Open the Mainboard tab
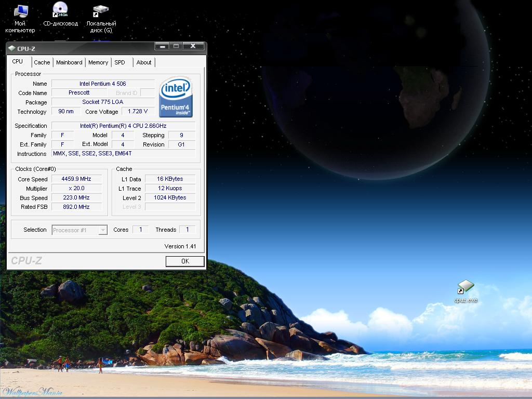The width and height of the screenshot is (532, 399). point(69,62)
